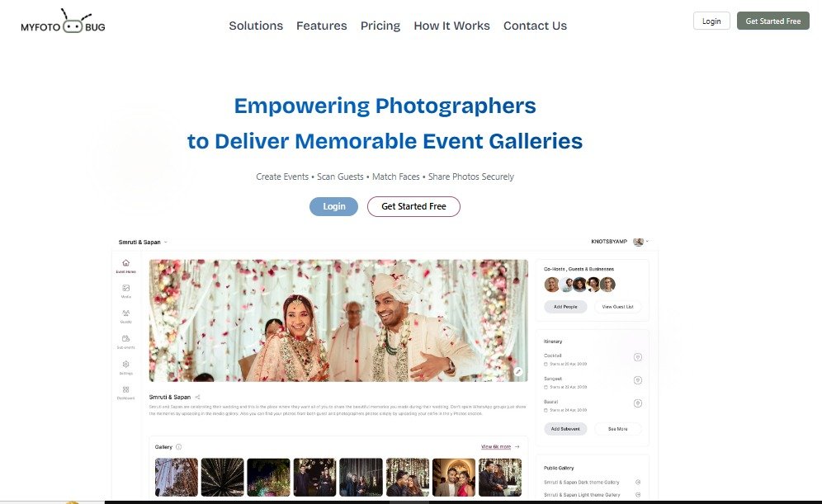Open the Dashboard sidebar icon
This screenshot has width=822, height=504.
pos(125,390)
